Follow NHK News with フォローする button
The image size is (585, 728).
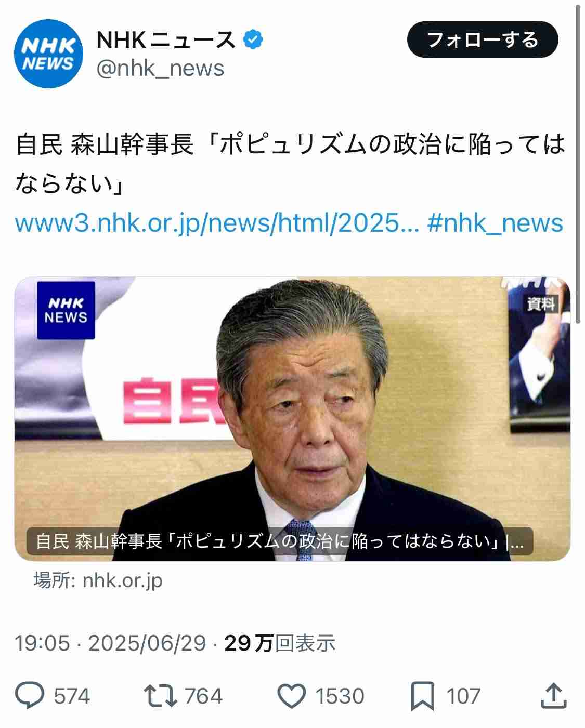[x=482, y=39]
